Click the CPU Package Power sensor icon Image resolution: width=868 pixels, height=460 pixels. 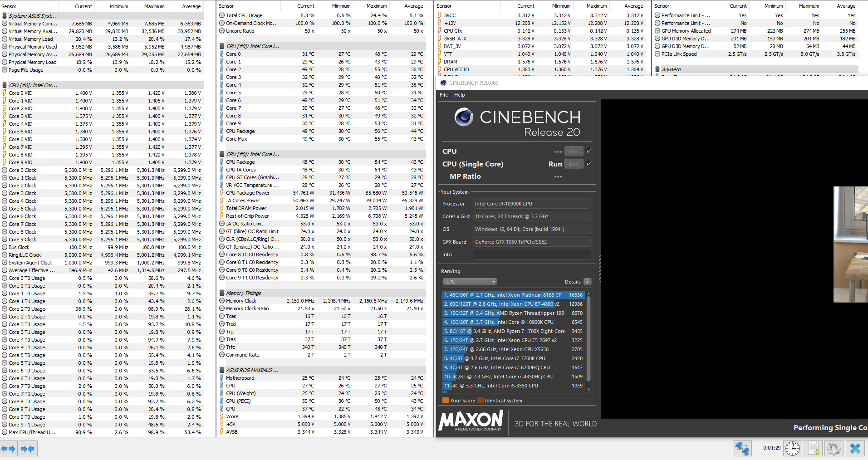point(222,193)
